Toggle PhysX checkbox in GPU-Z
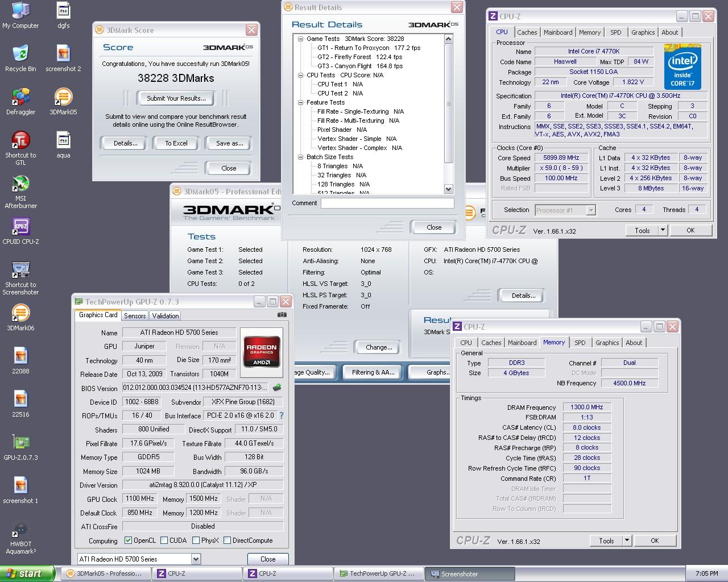 [196, 541]
